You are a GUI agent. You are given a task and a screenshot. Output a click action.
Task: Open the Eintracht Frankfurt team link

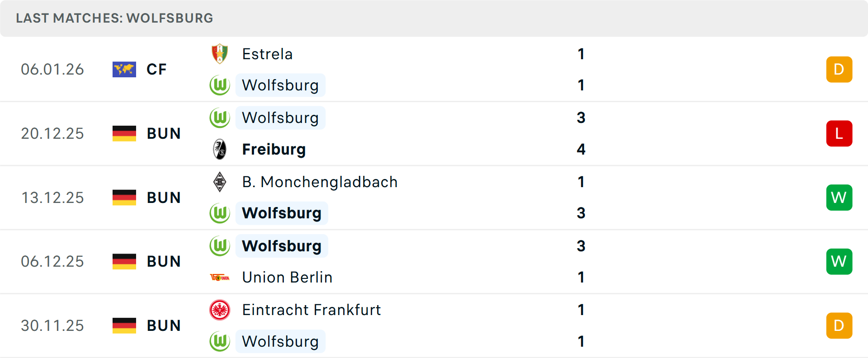[311, 310]
